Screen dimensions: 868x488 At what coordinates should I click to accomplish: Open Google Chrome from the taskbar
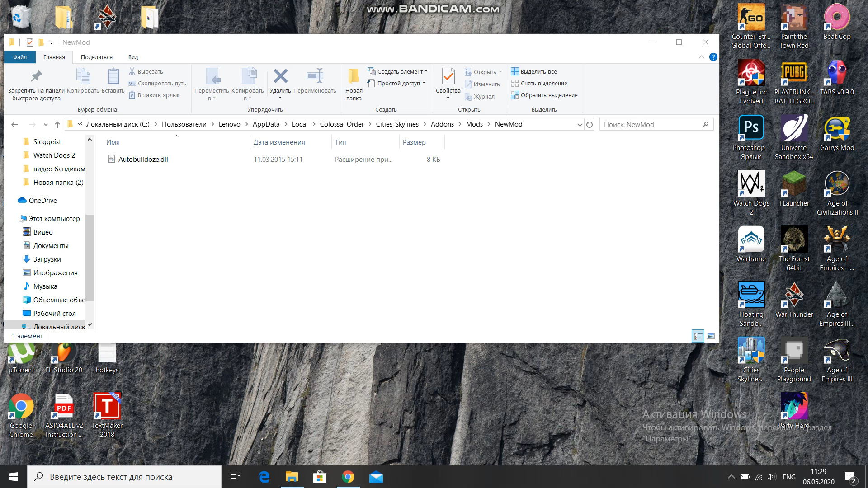pos(348,477)
